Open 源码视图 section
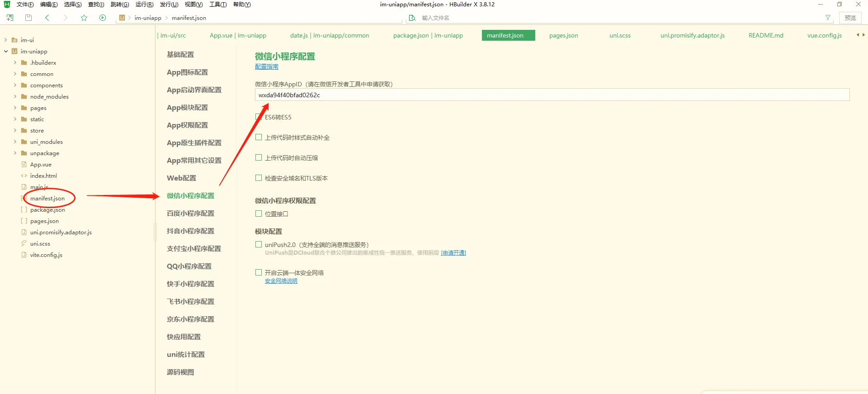This screenshot has width=868, height=394. point(180,372)
